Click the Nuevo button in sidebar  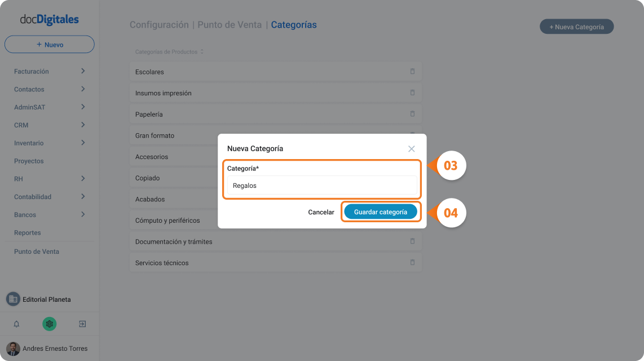49,45
